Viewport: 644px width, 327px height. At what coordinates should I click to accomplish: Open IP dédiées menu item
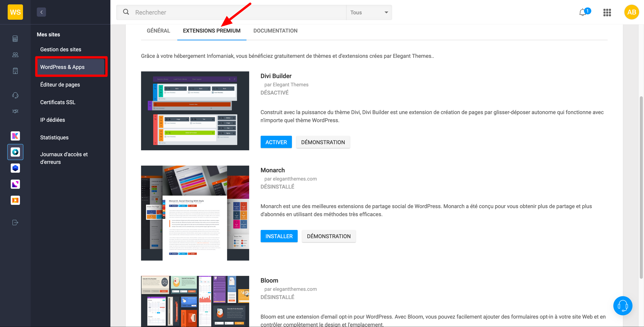[53, 120]
